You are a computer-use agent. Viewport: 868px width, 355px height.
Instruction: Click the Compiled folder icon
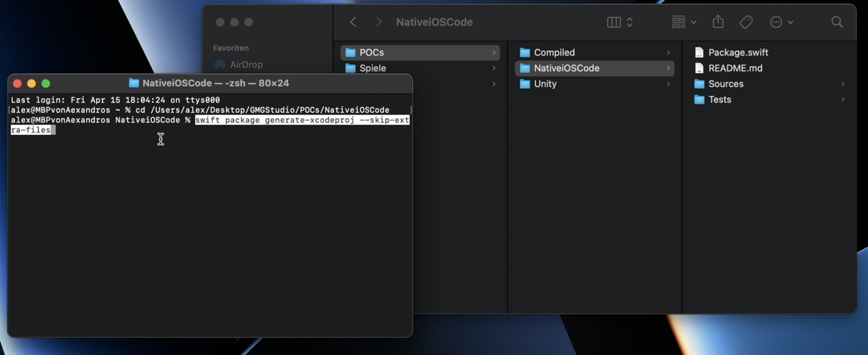[524, 52]
